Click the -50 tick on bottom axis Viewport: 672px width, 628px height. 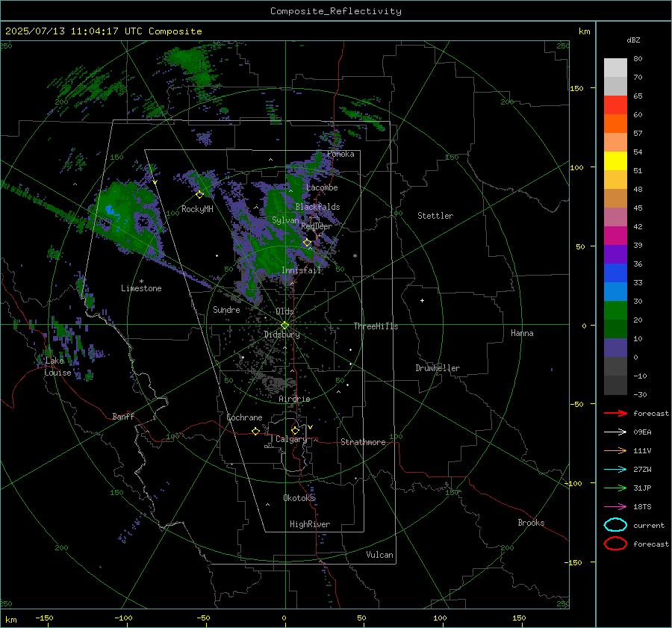tap(203, 618)
